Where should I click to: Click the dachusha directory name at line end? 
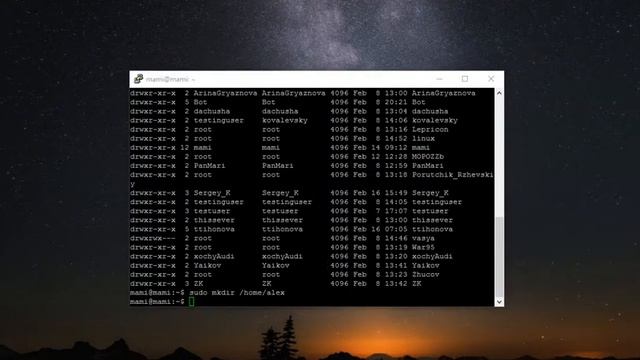tap(430, 111)
